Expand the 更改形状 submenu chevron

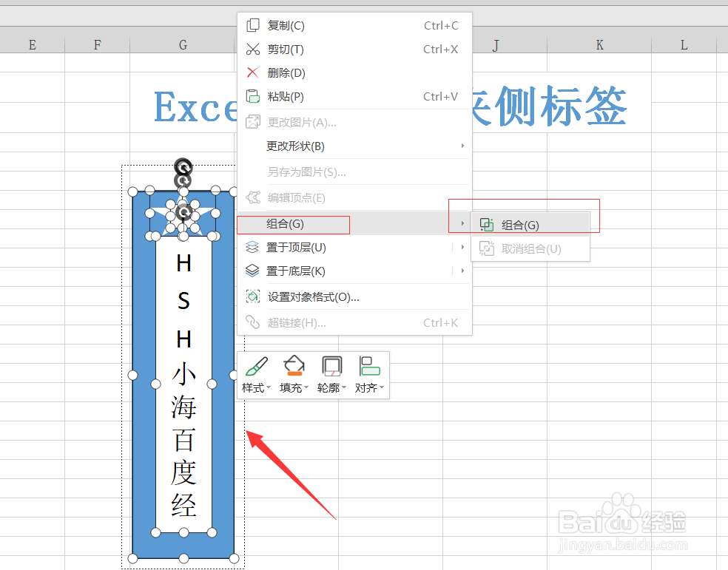[462, 146]
